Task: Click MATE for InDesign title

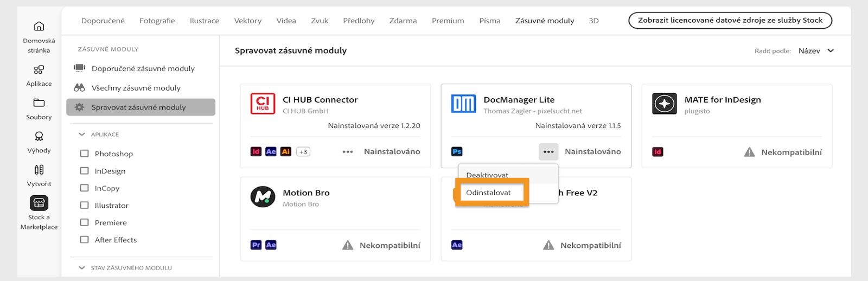Action: (x=723, y=100)
